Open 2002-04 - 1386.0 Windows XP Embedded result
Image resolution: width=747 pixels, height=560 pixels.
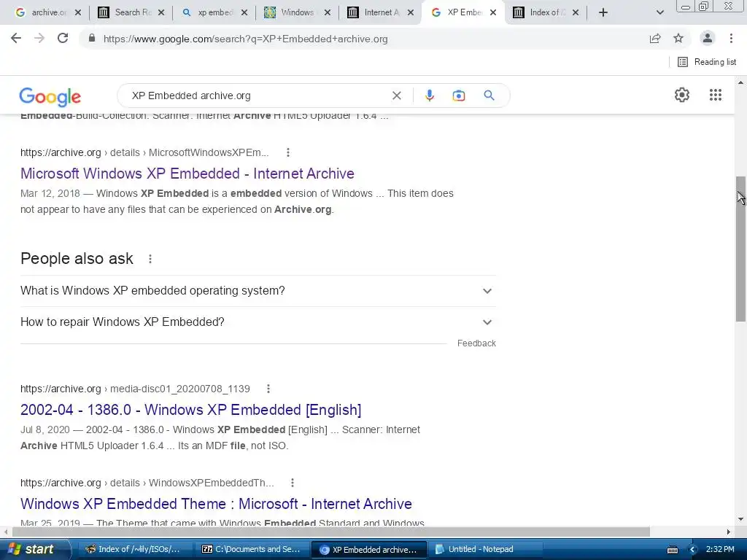click(190, 410)
